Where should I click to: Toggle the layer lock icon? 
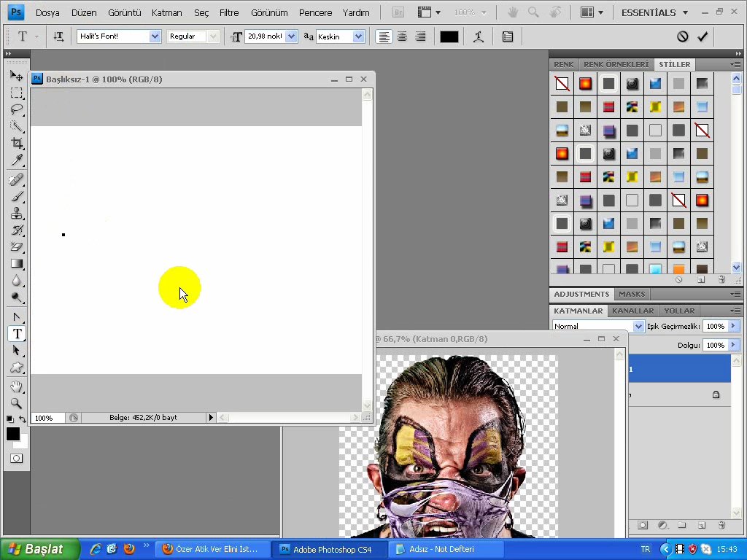(716, 394)
